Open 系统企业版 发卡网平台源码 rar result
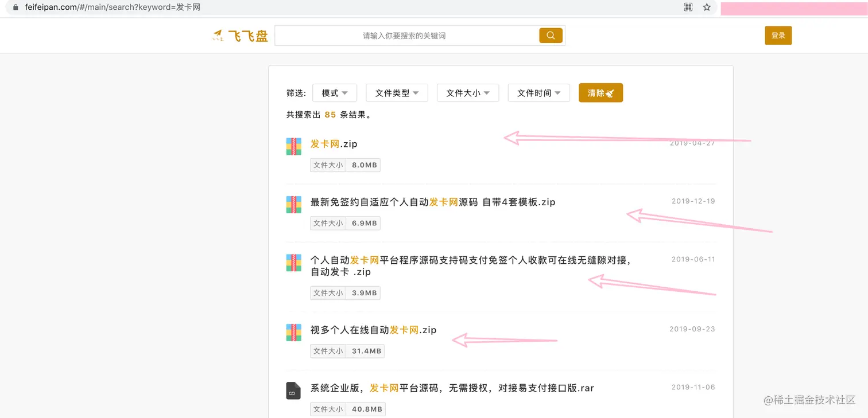 (452, 388)
